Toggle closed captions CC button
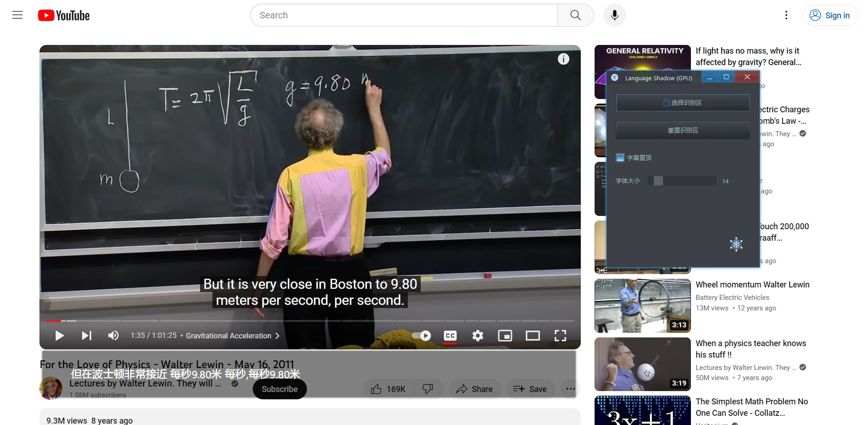This screenshot has height=425, width=868. [451, 336]
